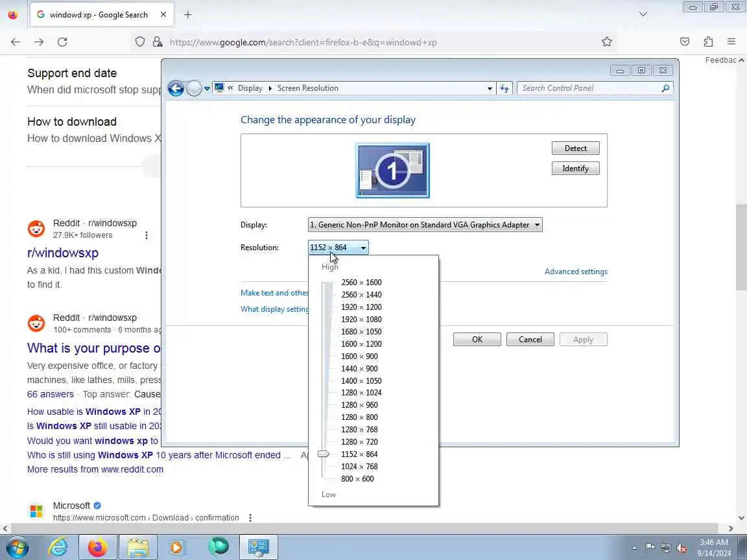Image resolution: width=747 pixels, height=560 pixels.
Task: Click the Control Panel back arrow
Action: [176, 88]
